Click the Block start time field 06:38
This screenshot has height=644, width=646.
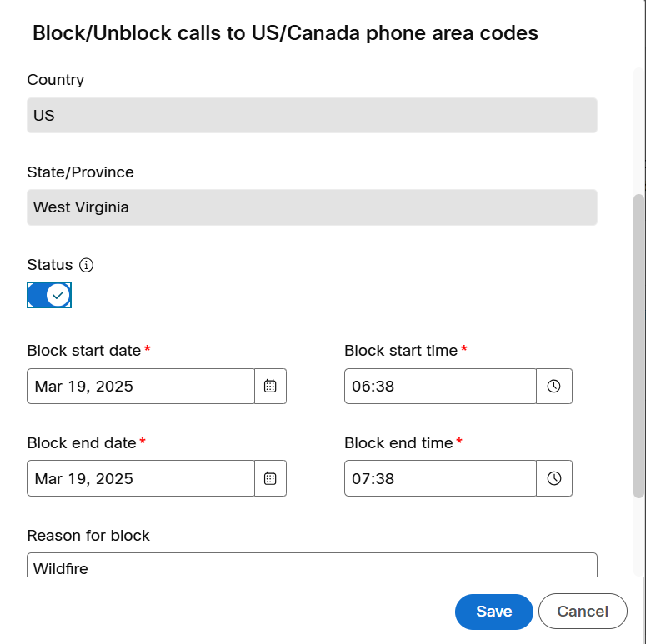pos(440,387)
